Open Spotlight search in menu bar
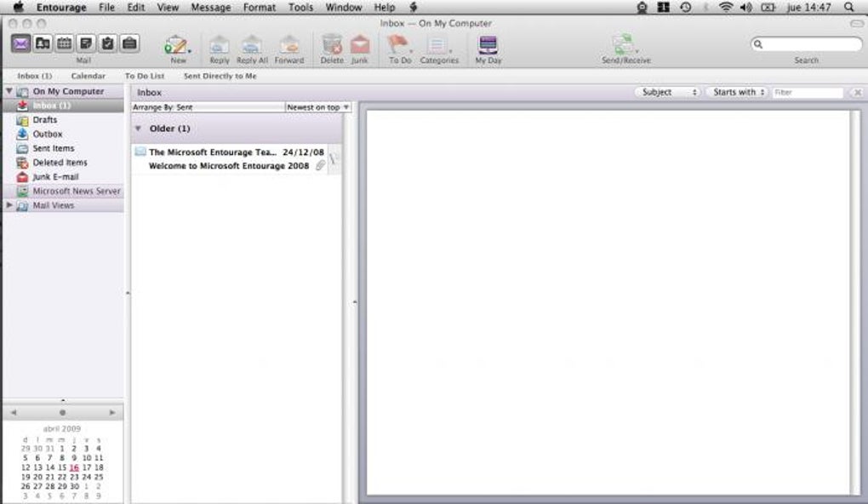 click(x=848, y=7)
